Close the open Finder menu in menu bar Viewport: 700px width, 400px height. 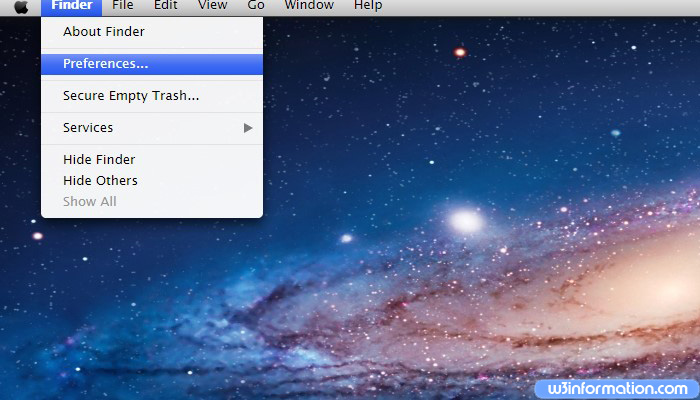pyautogui.click(x=71, y=6)
